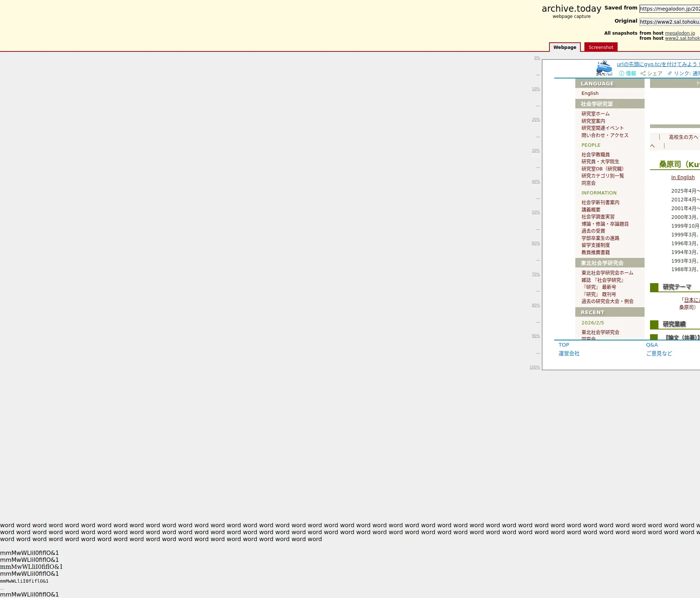This screenshot has height=598, width=700.
Task: Open 東北社会学研究会ホーム link
Action: pyautogui.click(x=607, y=273)
